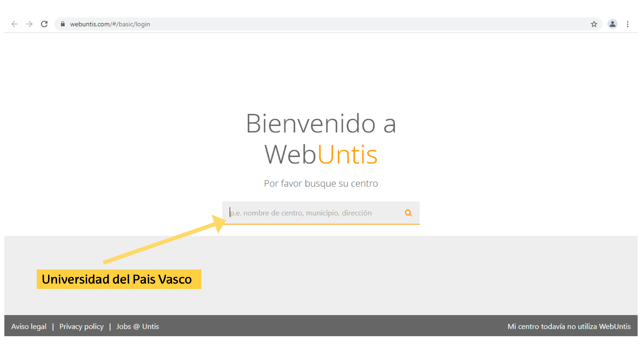
Task: Click the padlock site security icon
Action: tap(63, 24)
